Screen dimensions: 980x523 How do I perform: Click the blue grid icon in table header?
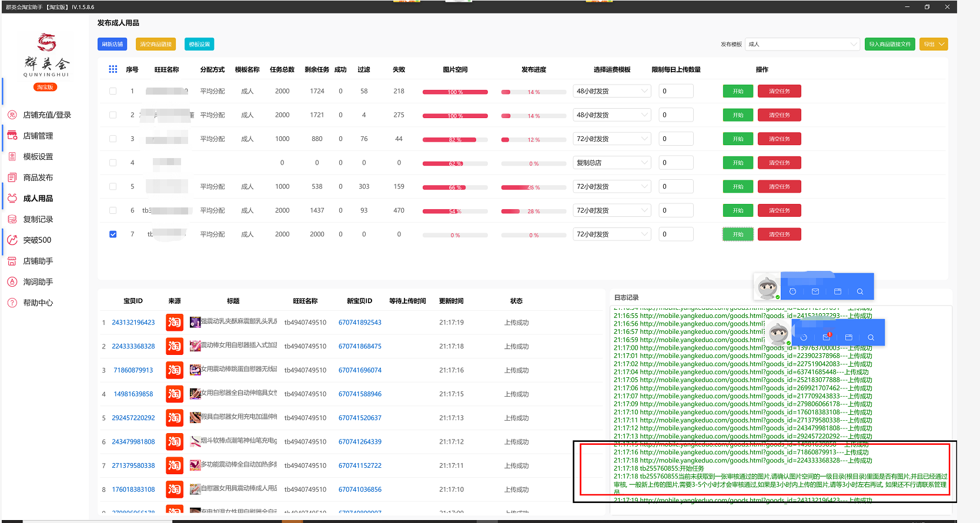coord(113,69)
